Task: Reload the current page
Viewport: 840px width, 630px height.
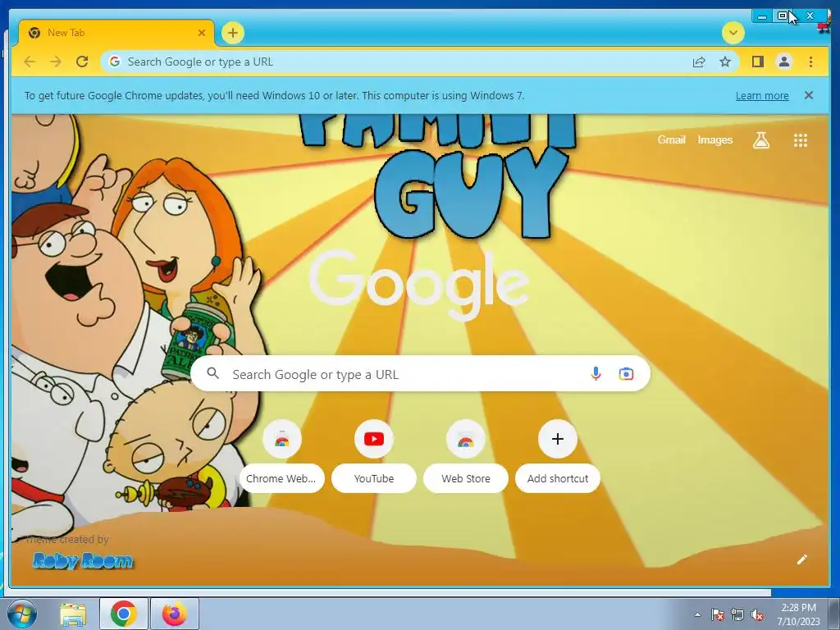Action: tap(82, 62)
